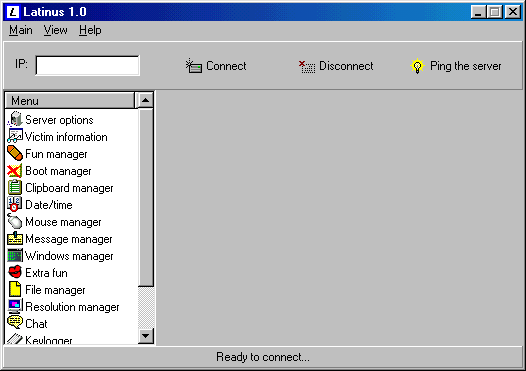Click the Latinus title bar L icon

click(13, 12)
